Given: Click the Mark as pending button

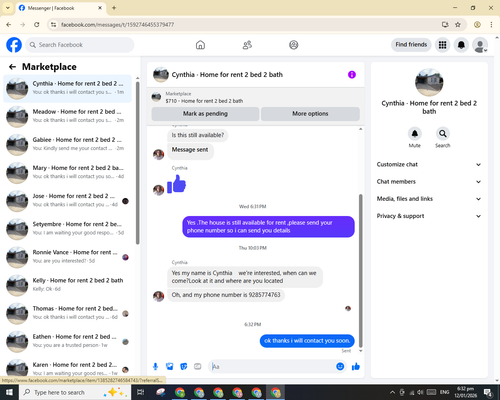Looking at the screenshot, I should tap(205, 114).
